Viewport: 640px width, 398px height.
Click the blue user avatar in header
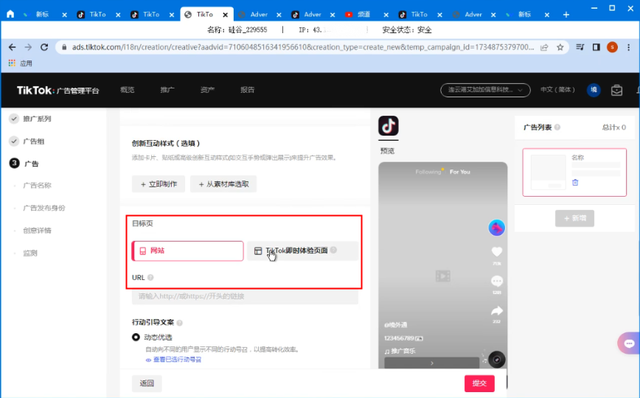[x=593, y=90]
